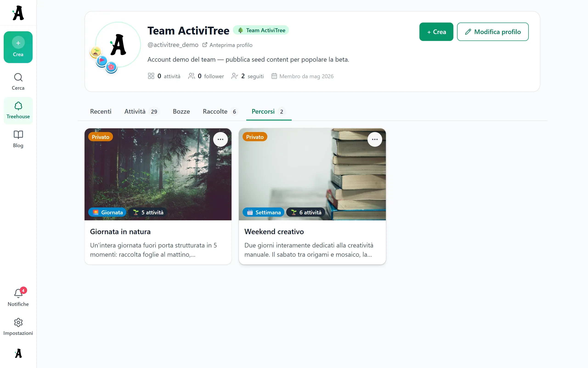View the 0 attività stat
588x368 pixels.
[164, 76]
